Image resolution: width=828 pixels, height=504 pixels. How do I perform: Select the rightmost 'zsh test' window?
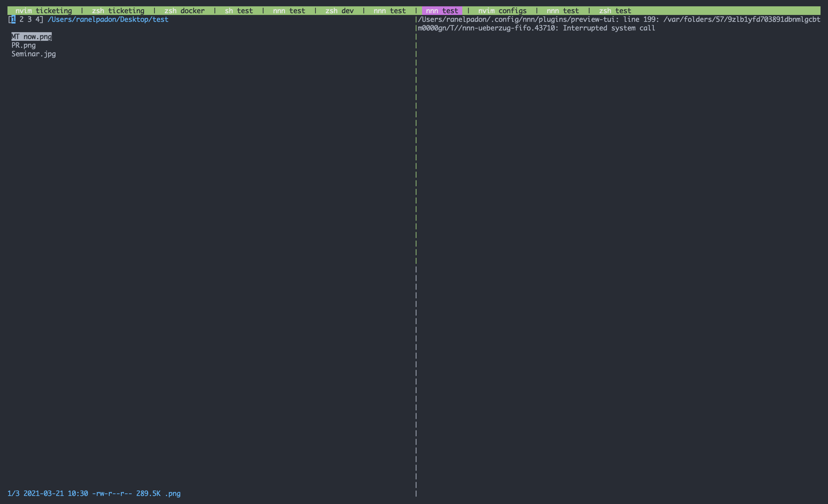click(x=615, y=10)
